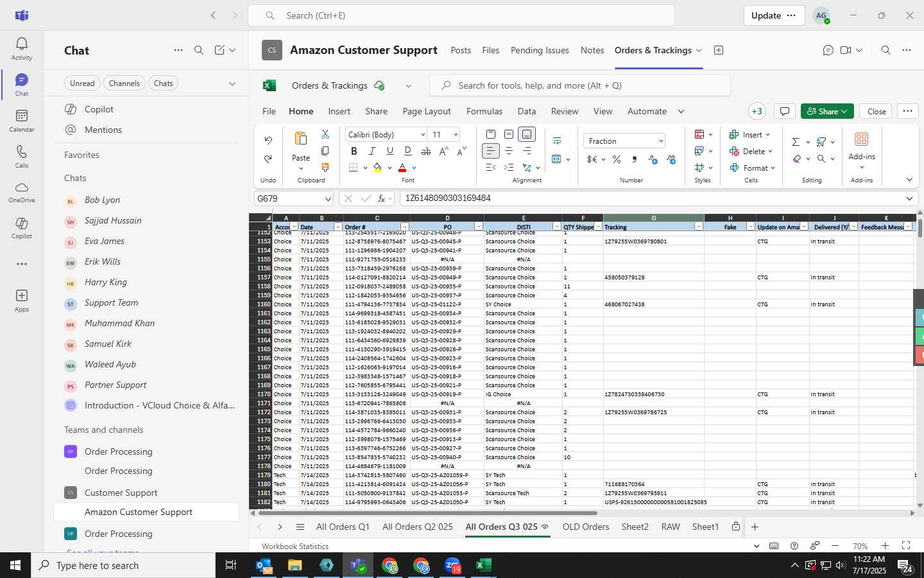The image size is (924, 578).
Task: Open the Page Layout ribbon tab
Action: tap(427, 111)
